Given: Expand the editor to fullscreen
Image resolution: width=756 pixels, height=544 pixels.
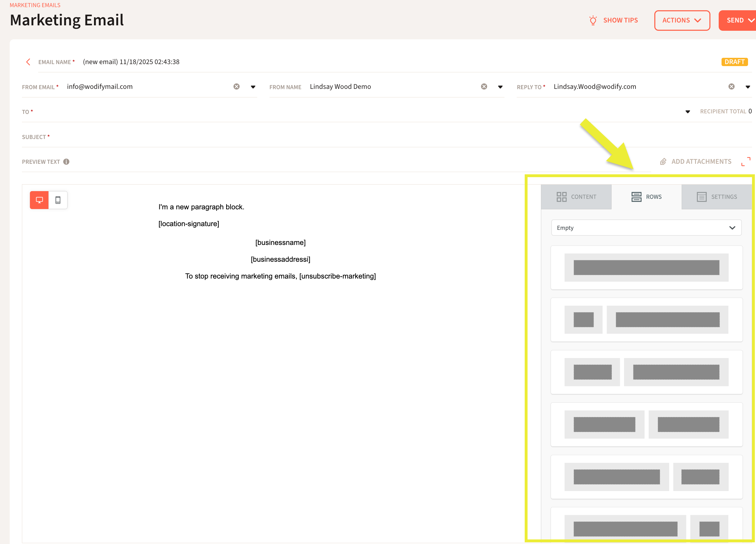Looking at the screenshot, I should pos(746,162).
